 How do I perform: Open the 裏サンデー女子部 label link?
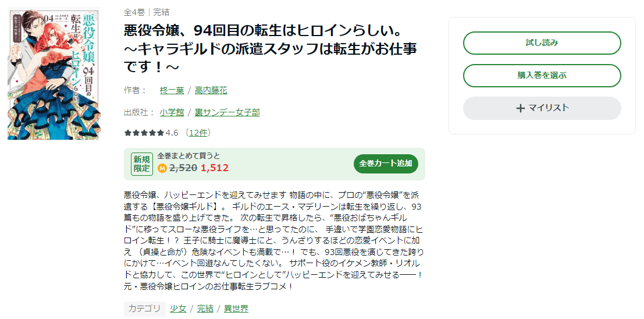coord(227,112)
